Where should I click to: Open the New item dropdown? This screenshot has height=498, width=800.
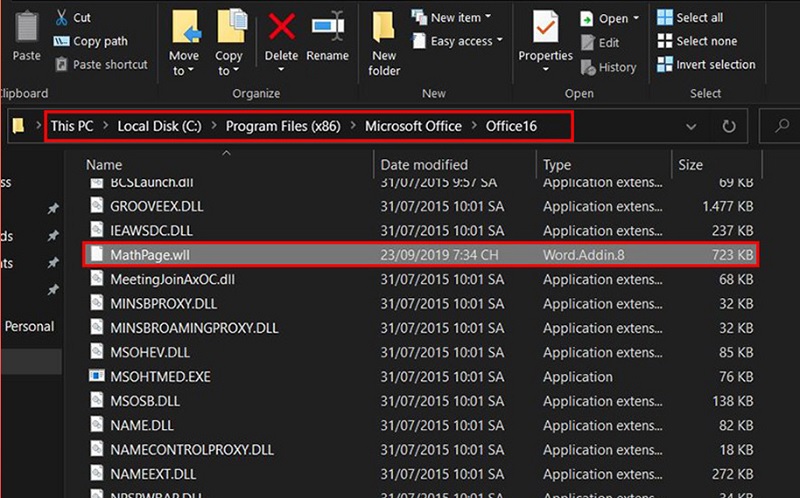[455, 18]
